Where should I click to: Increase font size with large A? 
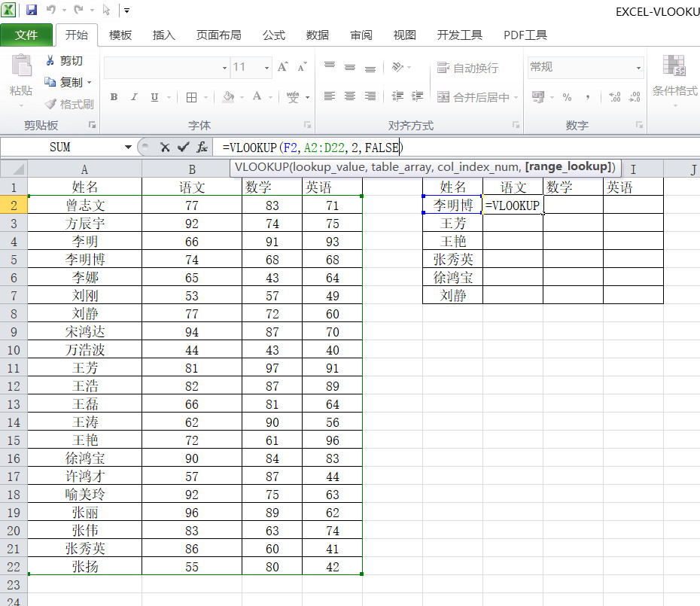[x=282, y=67]
